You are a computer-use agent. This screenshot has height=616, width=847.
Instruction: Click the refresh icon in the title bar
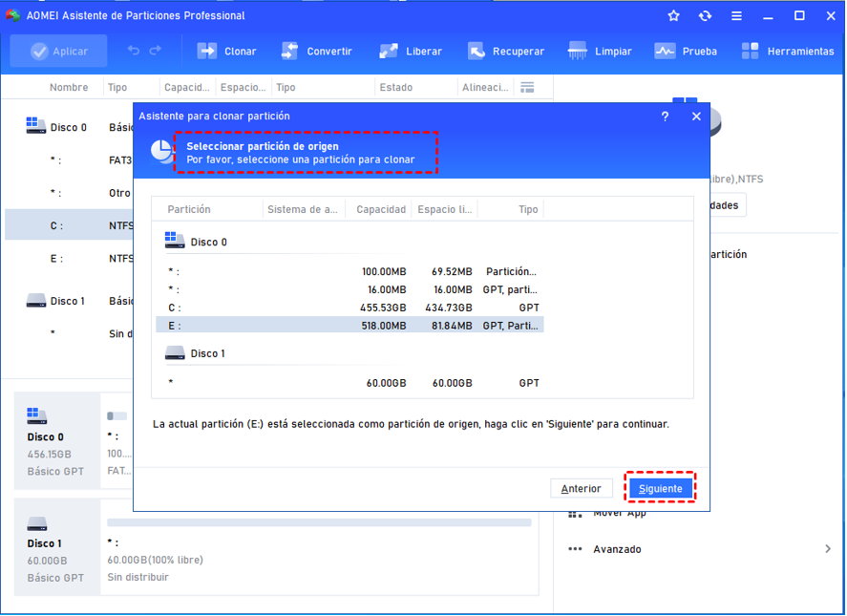tap(705, 15)
